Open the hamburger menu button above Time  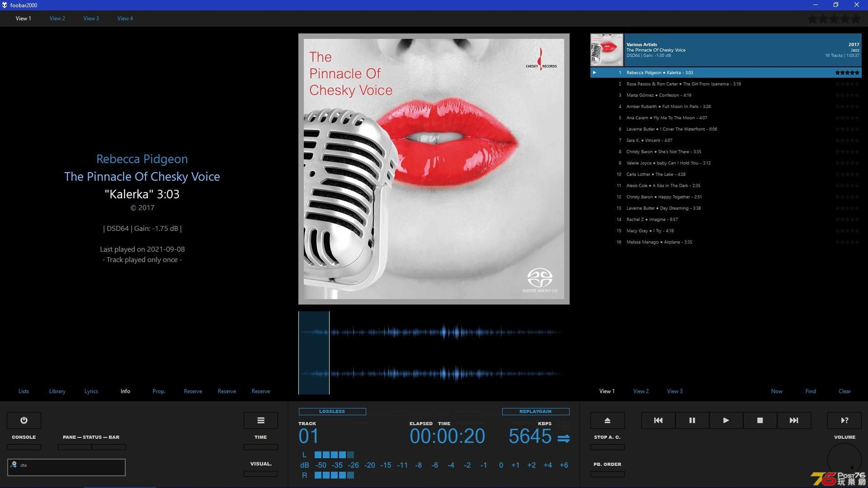pos(261,420)
